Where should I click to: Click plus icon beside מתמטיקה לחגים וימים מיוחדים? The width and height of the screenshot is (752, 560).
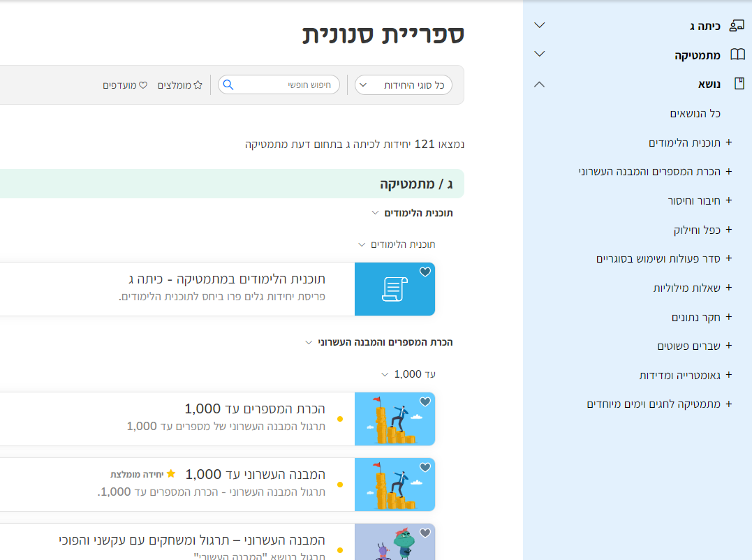coord(729,404)
